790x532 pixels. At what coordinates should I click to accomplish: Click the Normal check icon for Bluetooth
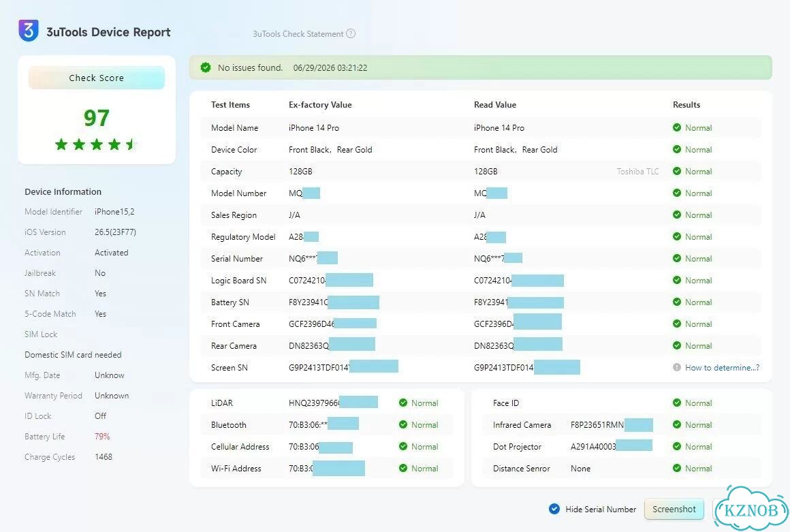click(x=403, y=424)
